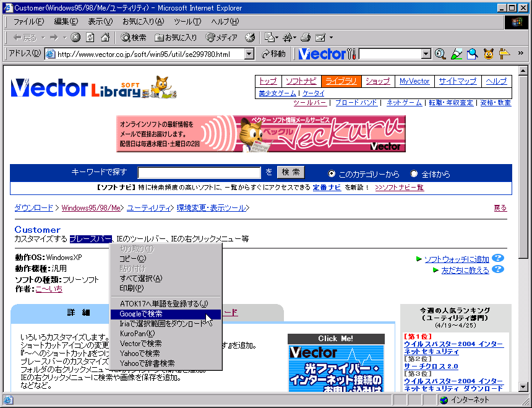Choose Googleで検索 in the context menu
The width and height of the screenshot is (532, 408).
(166, 314)
